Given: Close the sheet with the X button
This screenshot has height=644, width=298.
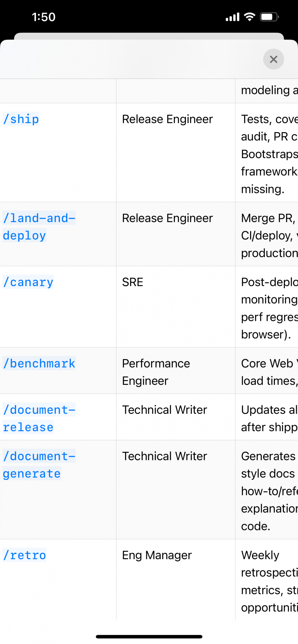Looking at the screenshot, I should point(273,59).
